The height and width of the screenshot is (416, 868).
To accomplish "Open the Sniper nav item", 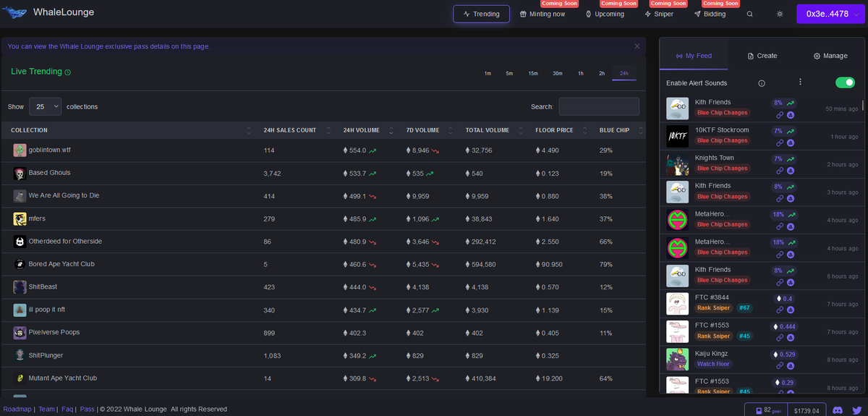I will tap(659, 14).
